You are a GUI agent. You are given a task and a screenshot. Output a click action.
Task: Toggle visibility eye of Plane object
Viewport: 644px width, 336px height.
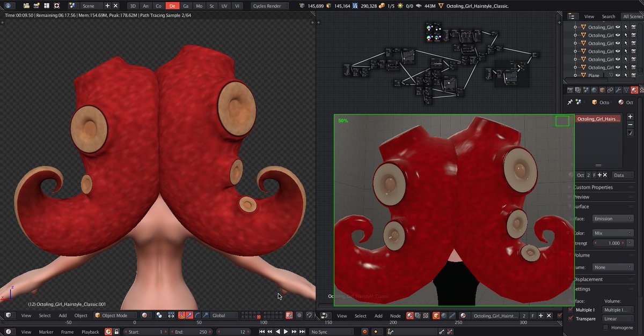[x=617, y=75]
